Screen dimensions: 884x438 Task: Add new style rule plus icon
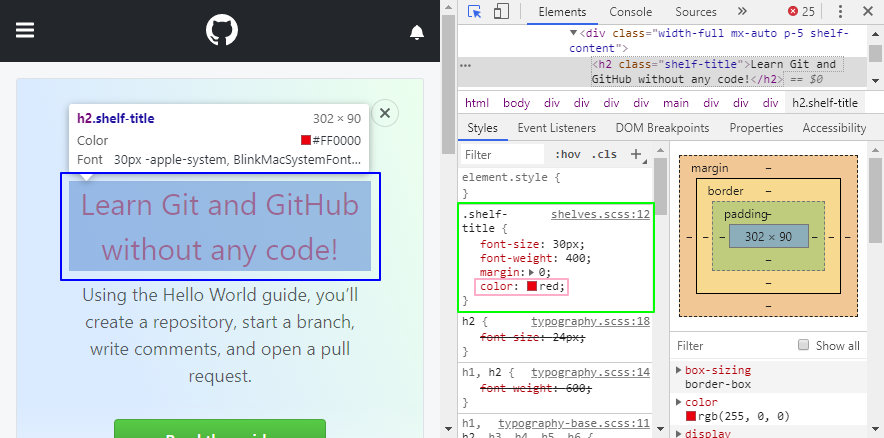tap(636, 154)
